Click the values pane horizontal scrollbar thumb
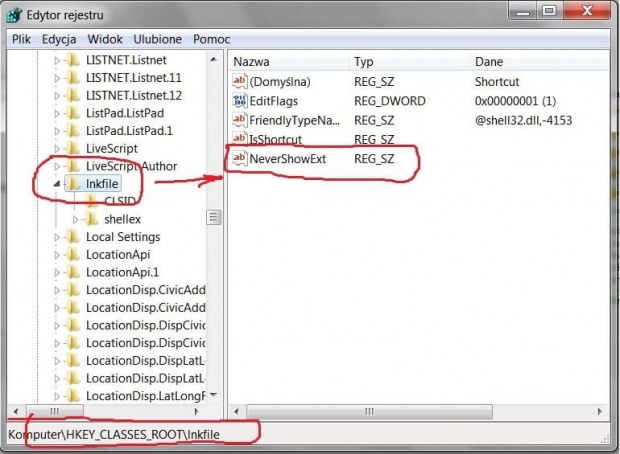Screen dimensions: 620x454 point(369,411)
